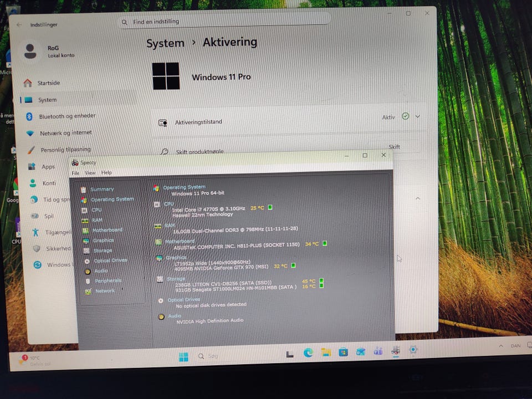Open Speccy View menu
532x399 pixels.
[90, 173]
